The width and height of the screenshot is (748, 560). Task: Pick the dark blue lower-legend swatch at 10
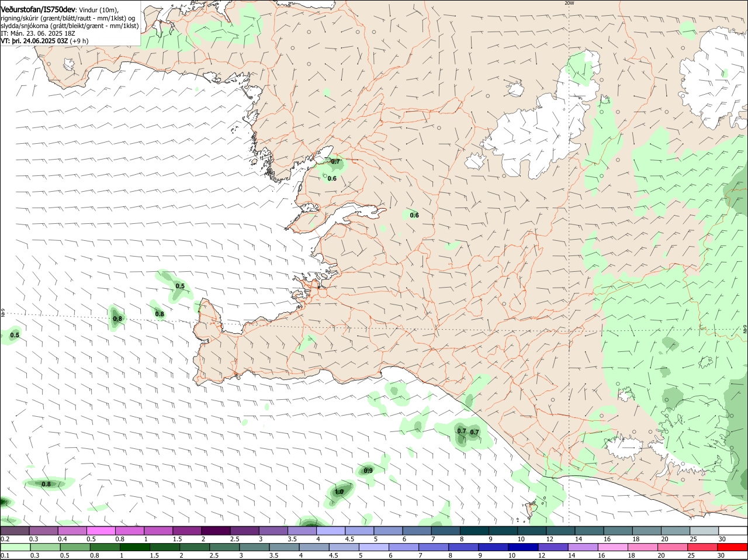pos(523,547)
